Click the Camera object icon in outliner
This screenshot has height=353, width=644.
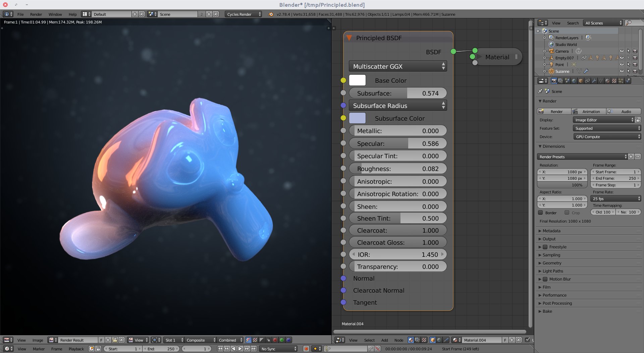(551, 51)
